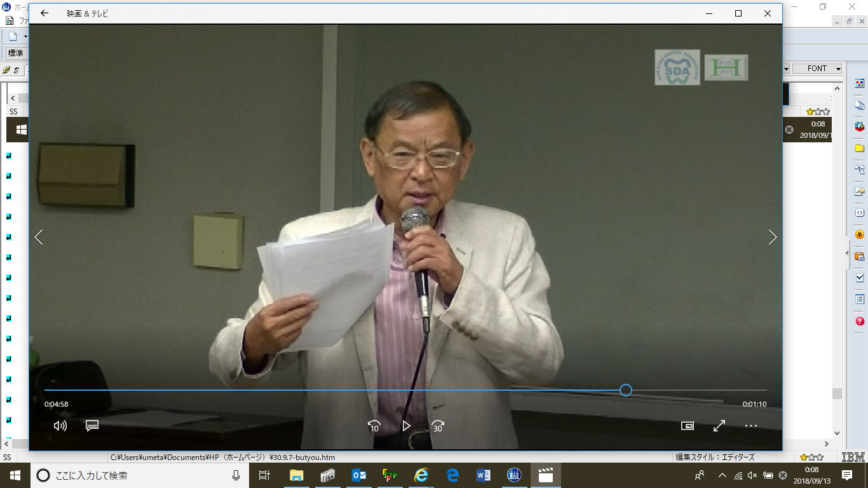Go to the previous video with left chevron
The width and height of the screenshot is (868, 488).
pyautogui.click(x=39, y=237)
